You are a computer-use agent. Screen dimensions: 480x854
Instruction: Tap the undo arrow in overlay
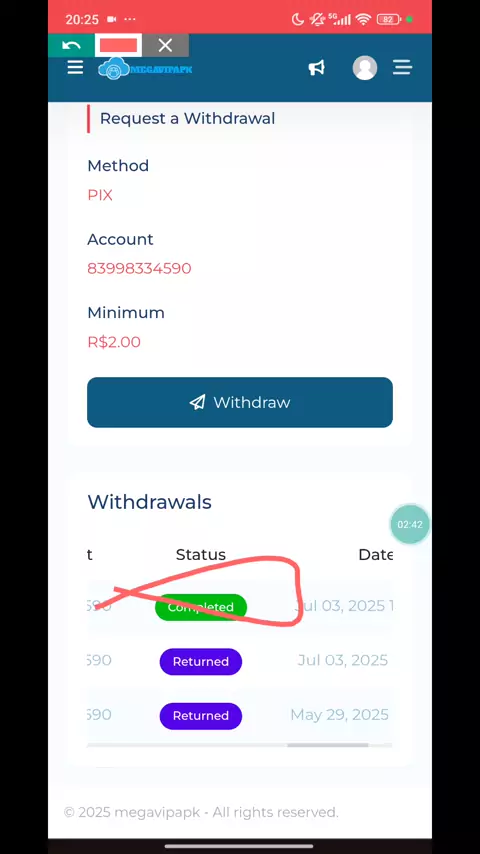71,45
